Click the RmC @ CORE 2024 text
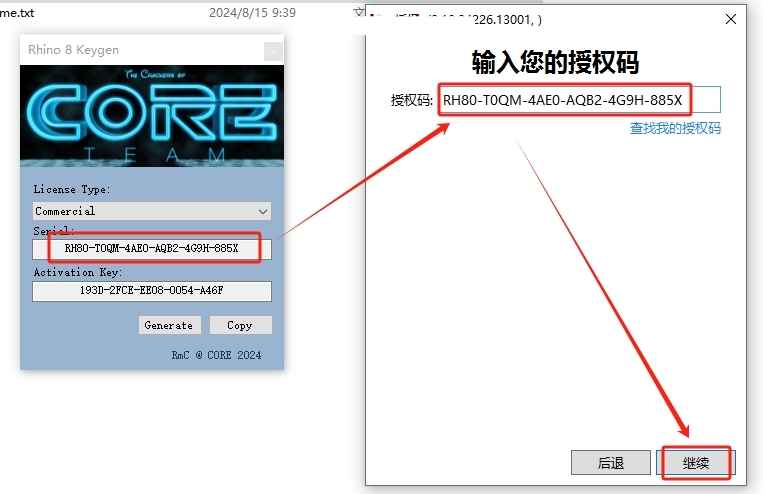Screen dimensions: 763x494 (x=217, y=355)
